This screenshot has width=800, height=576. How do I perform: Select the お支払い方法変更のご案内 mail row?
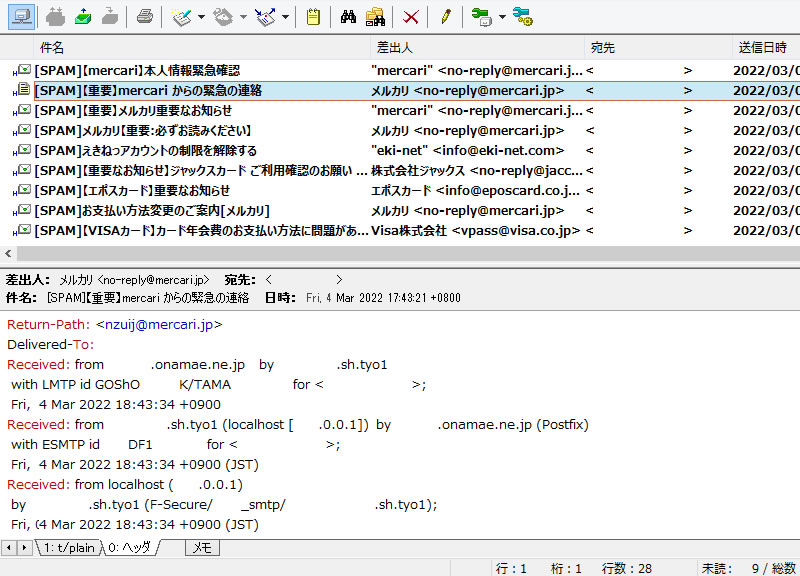[x=400, y=211]
